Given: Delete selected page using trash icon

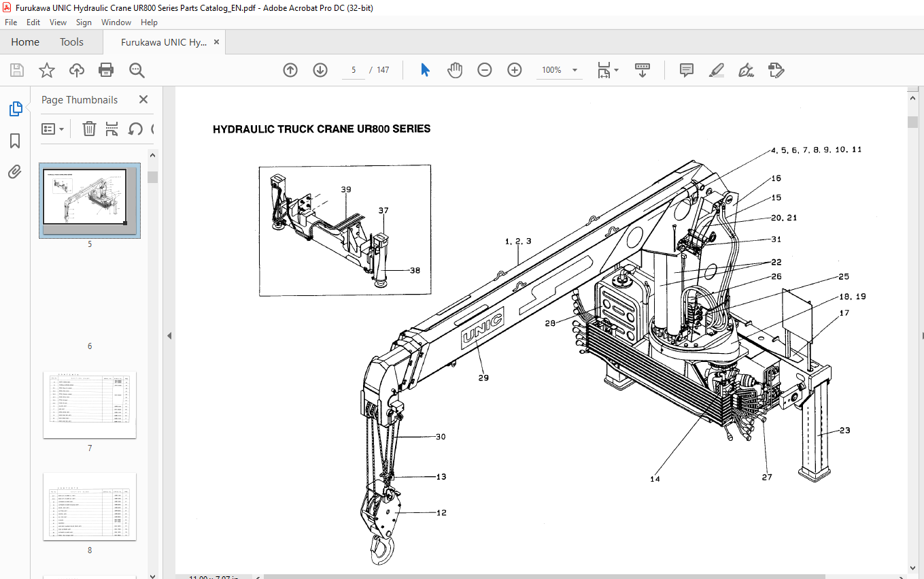Looking at the screenshot, I should (89, 129).
